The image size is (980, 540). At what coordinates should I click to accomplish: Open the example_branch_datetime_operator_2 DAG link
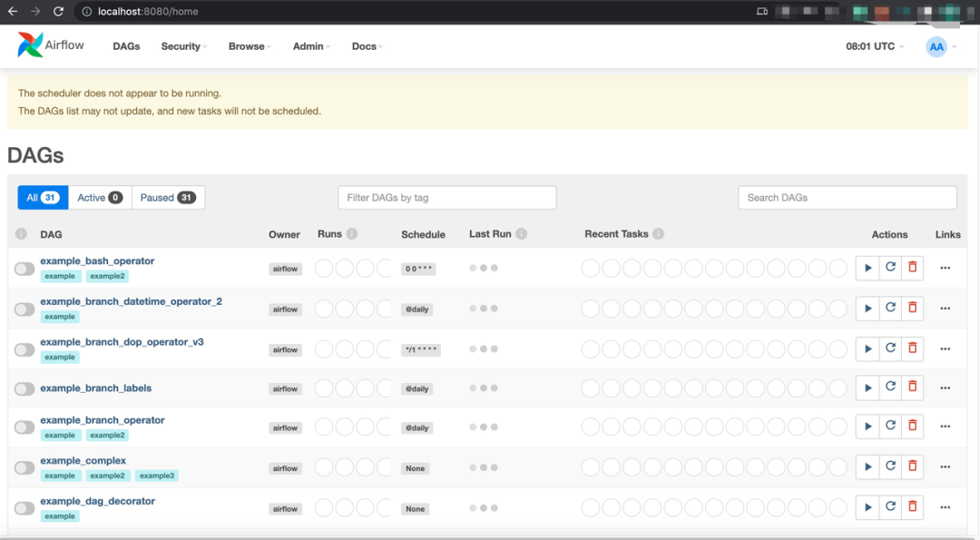pyautogui.click(x=132, y=301)
